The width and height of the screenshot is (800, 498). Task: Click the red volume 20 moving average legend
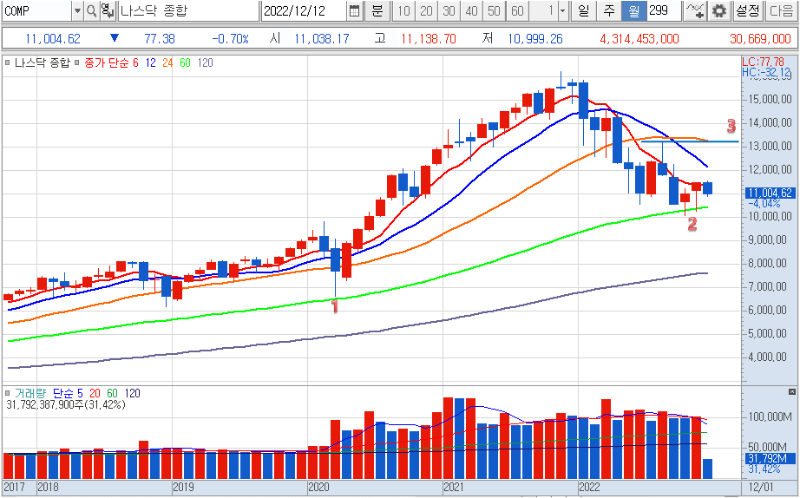(95, 393)
